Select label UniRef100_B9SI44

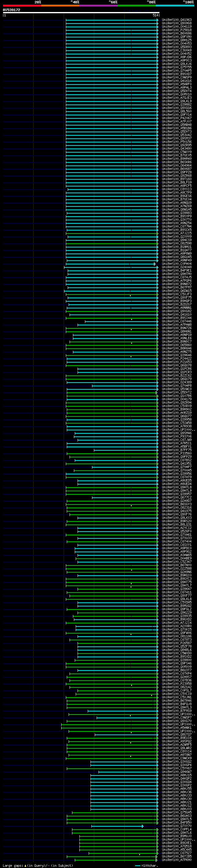pyautogui.click(x=176, y=318)
